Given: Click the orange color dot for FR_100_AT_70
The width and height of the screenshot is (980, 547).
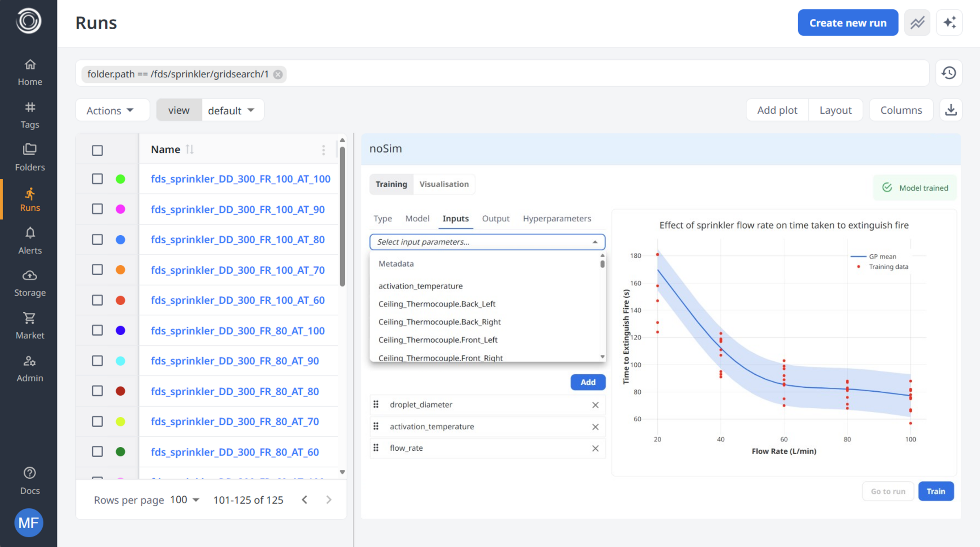Looking at the screenshot, I should [x=120, y=270].
